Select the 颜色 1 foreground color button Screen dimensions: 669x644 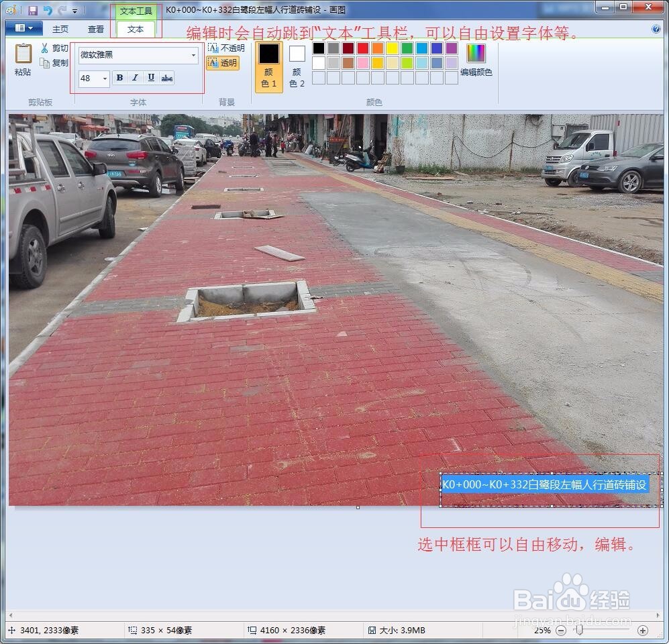tap(269, 66)
